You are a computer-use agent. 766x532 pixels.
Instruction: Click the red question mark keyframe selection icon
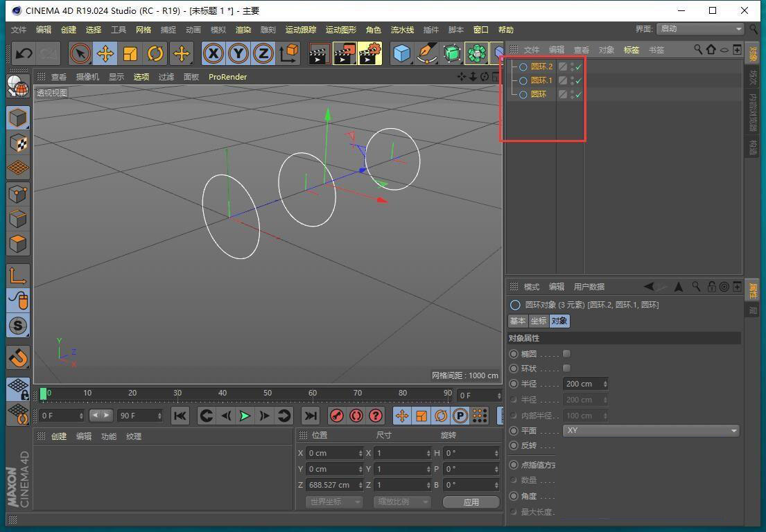click(x=376, y=416)
